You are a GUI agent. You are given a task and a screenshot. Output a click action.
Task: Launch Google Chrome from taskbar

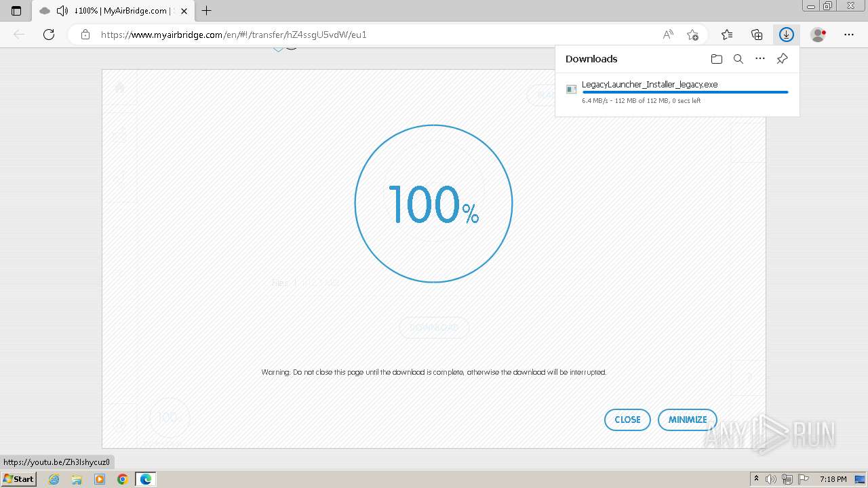point(123,479)
